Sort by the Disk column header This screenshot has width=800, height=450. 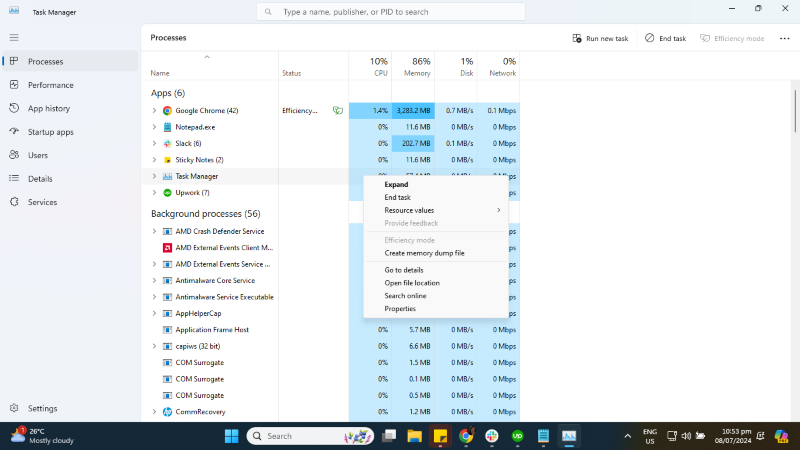click(456, 66)
